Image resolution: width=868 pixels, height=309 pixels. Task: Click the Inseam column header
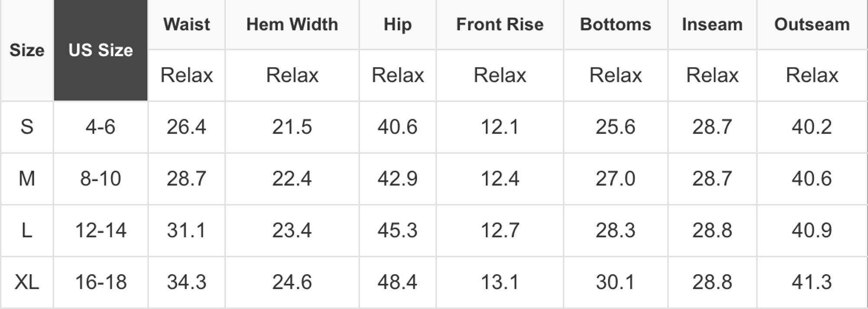[x=712, y=24]
